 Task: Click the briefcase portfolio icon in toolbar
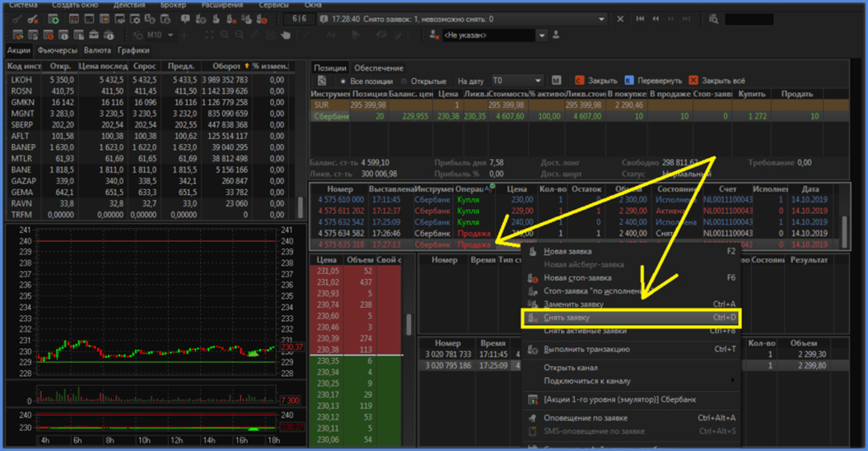pyautogui.click(x=93, y=35)
